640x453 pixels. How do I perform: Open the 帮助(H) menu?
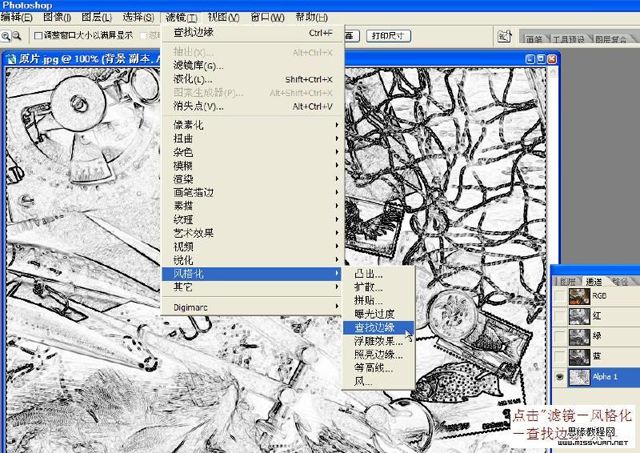coord(311,18)
